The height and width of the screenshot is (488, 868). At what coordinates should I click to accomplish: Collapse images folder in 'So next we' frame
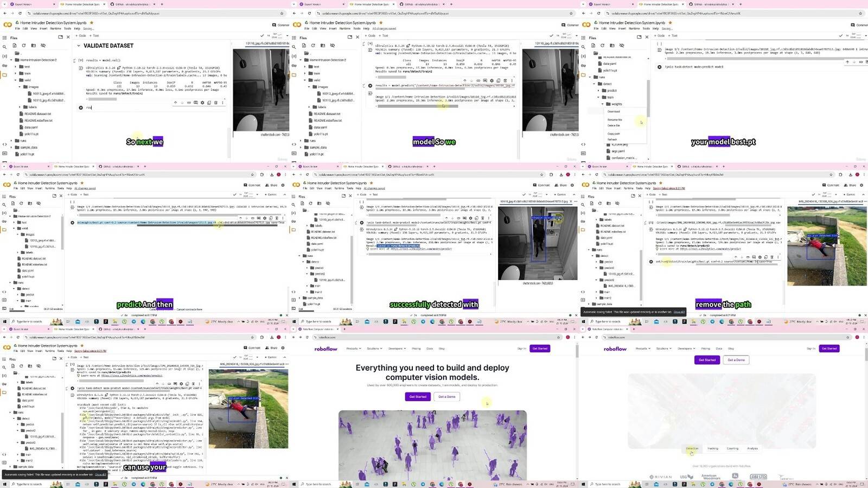[20, 87]
